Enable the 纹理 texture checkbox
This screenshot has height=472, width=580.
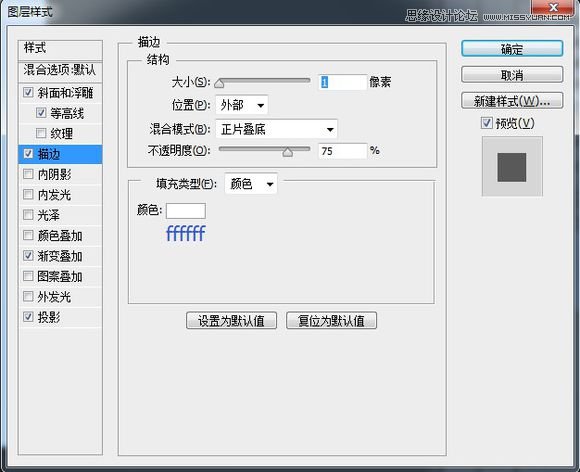[x=41, y=133]
